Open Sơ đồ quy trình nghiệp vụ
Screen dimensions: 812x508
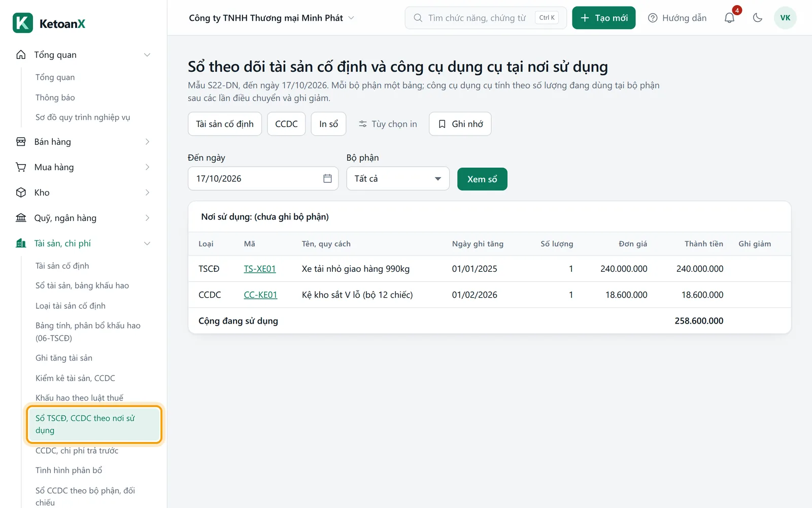(x=83, y=117)
